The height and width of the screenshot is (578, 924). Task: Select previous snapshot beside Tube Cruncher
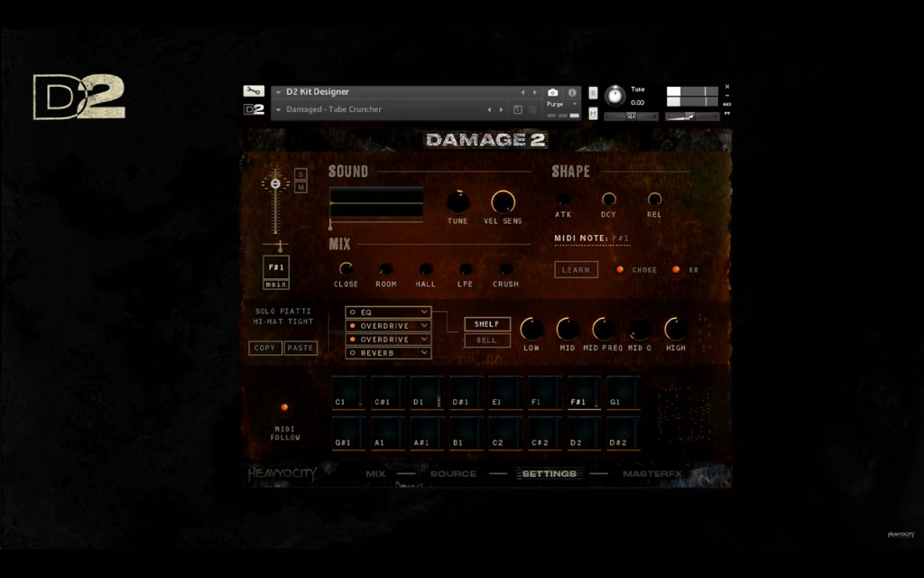tap(489, 109)
